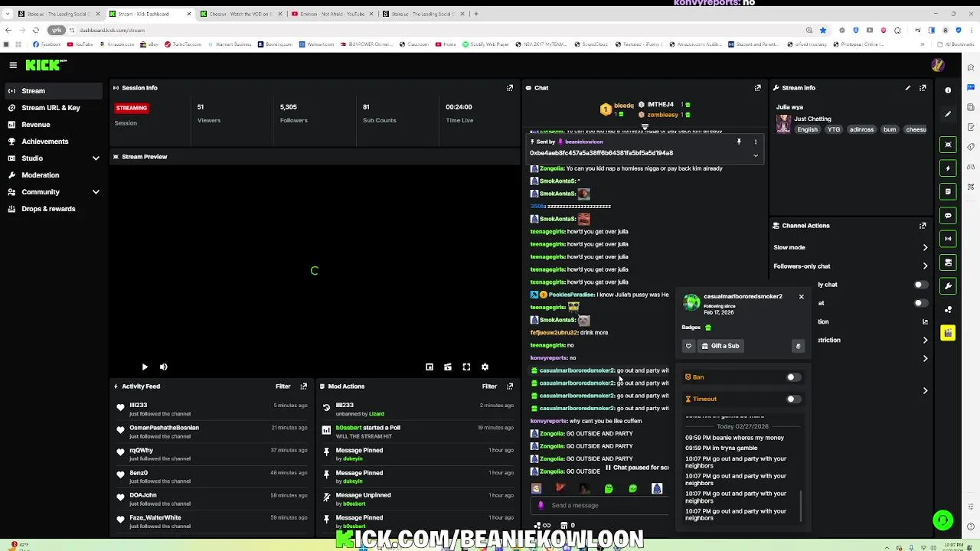Click the heart icon in user card
The image size is (980, 551).
tap(688, 346)
